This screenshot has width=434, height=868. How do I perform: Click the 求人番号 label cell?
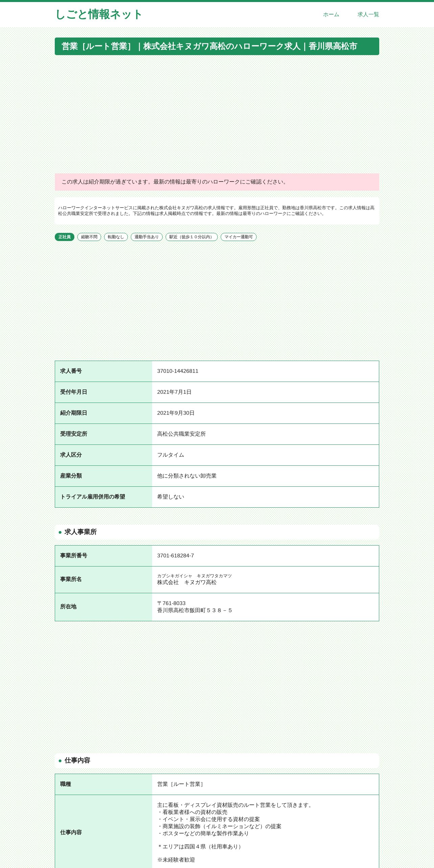[103, 371]
